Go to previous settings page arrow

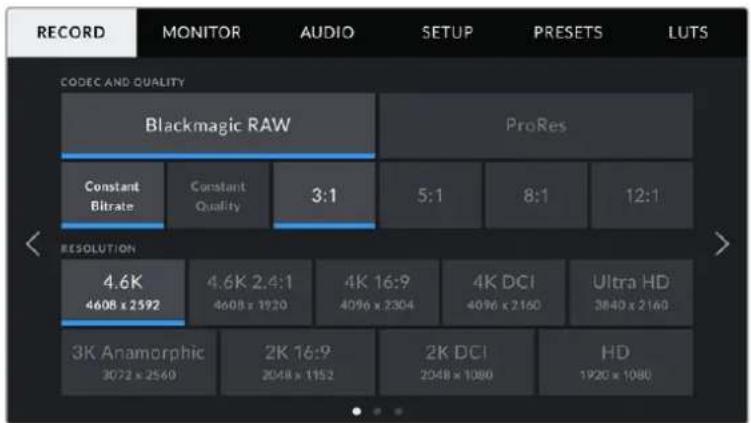click(x=33, y=244)
